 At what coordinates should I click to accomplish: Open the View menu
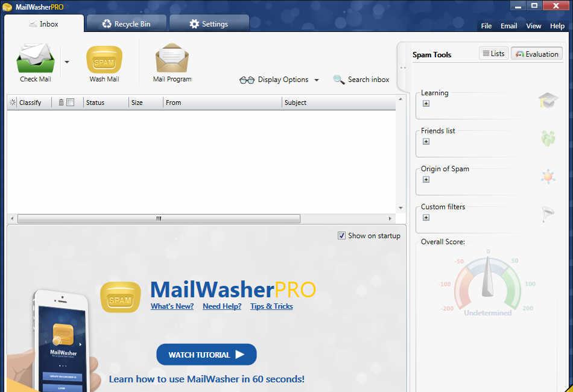coord(534,26)
